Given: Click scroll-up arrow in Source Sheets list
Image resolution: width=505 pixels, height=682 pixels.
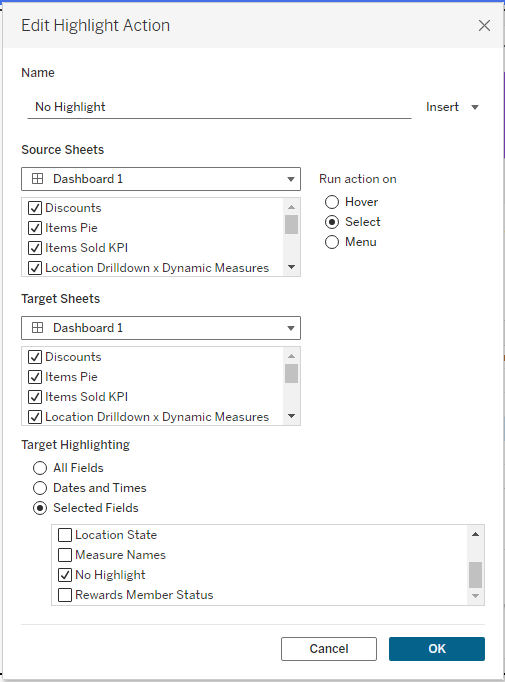Looking at the screenshot, I should [x=291, y=207].
